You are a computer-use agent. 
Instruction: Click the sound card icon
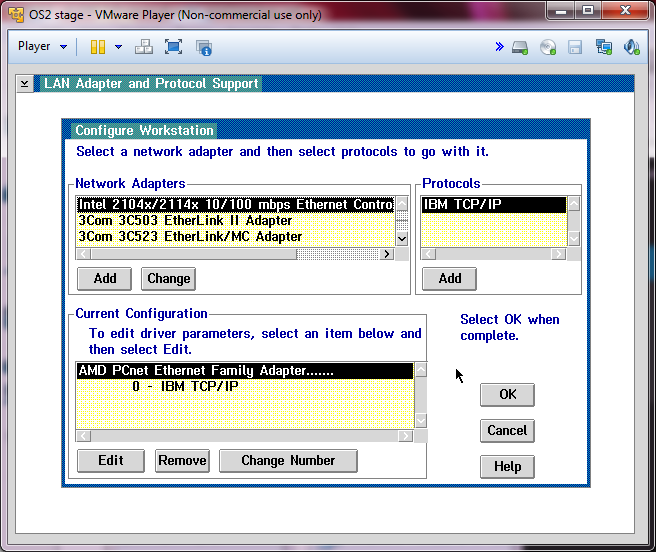click(x=631, y=47)
